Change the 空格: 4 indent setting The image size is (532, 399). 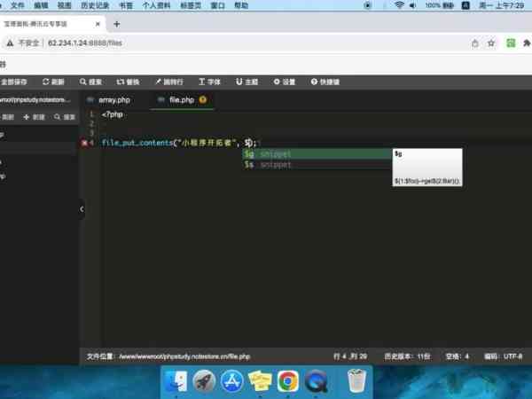pos(457,356)
